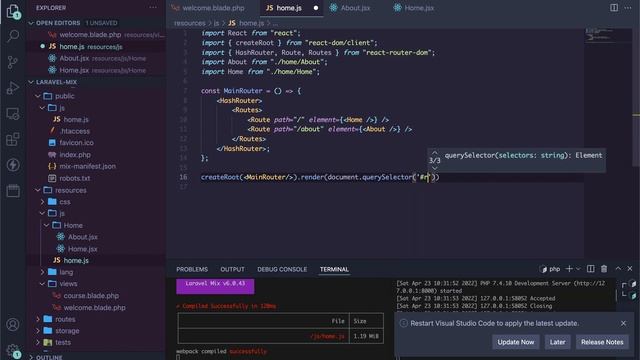Click Update Now button
The image size is (640, 360).
tap(516, 342)
